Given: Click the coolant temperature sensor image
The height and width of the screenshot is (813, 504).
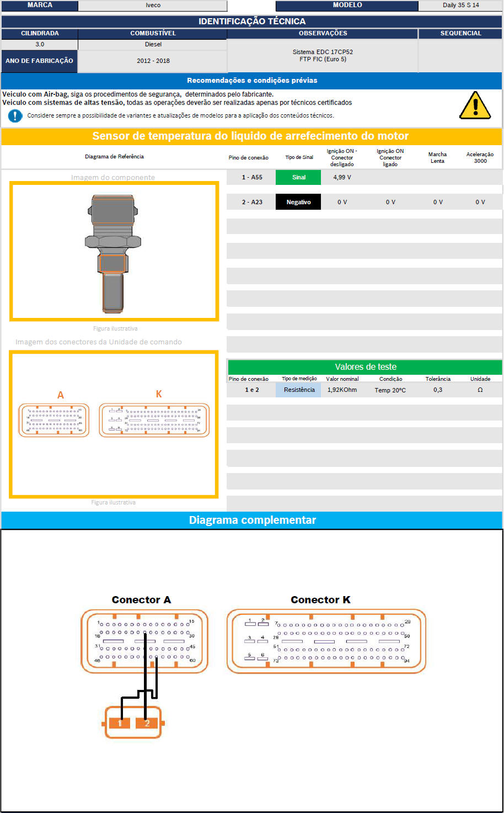Looking at the screenshot, I should (113, 253).
